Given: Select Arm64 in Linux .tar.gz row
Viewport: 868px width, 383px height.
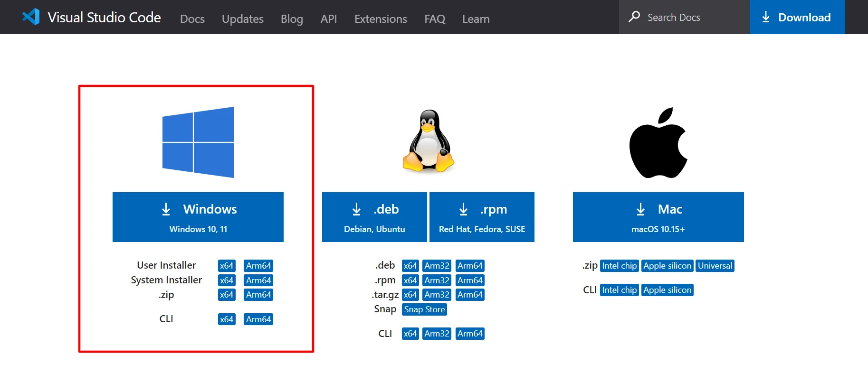Looking at the screenshot, I should pyautogui.click(x=470, y=295).
